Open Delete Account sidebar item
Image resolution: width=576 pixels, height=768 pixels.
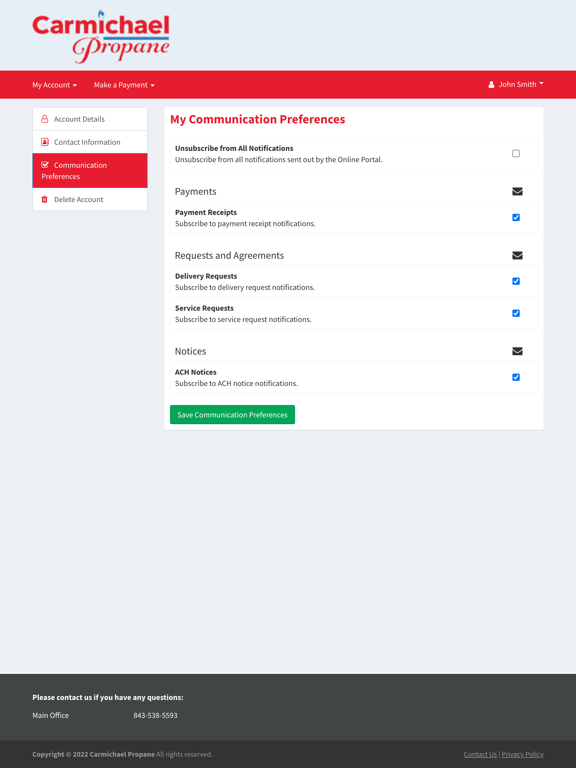90,199
